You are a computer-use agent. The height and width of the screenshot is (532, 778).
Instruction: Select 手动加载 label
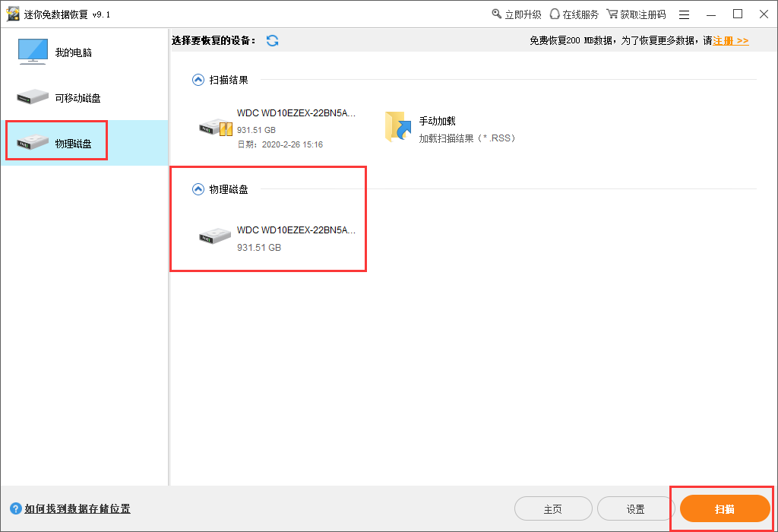click(x=437, y=121)
